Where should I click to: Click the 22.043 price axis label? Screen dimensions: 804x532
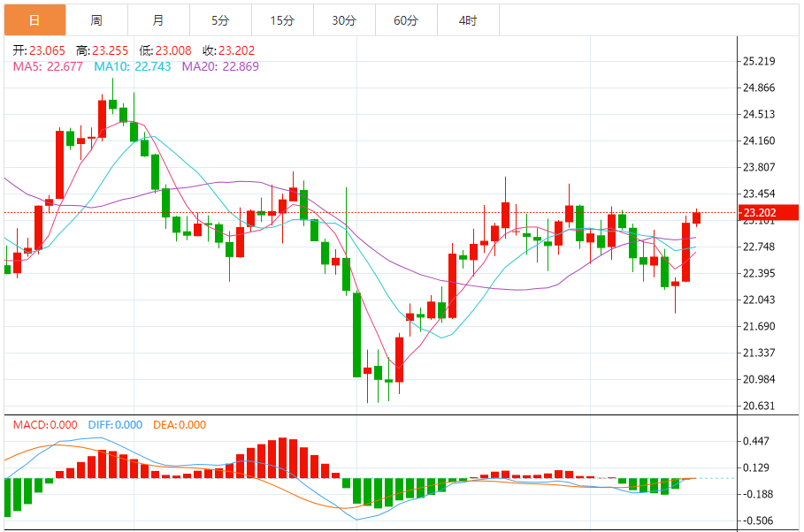coord(759,300)
